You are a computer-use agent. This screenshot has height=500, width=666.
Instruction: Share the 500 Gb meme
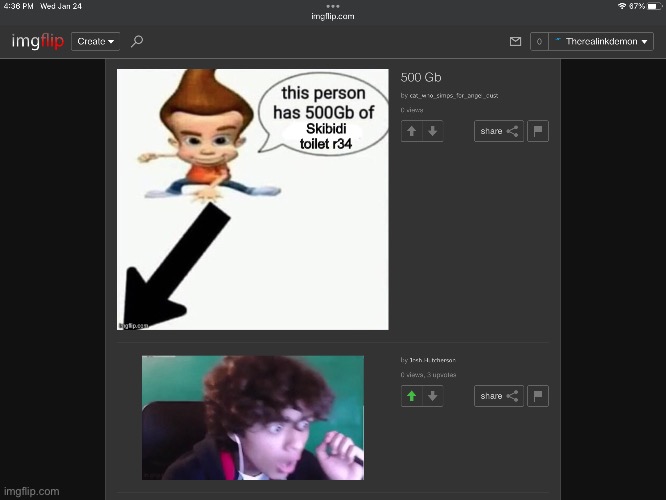pyautogui.click(x=499, y=131)
